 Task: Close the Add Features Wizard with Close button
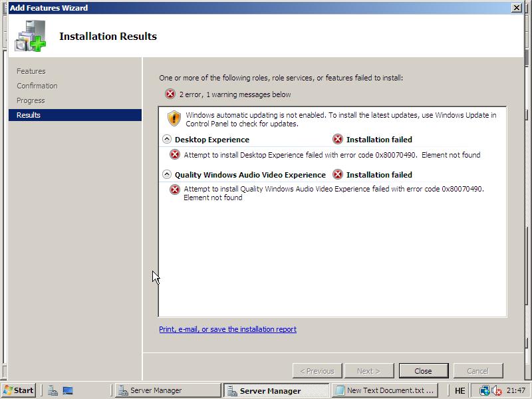pos(424,371)
